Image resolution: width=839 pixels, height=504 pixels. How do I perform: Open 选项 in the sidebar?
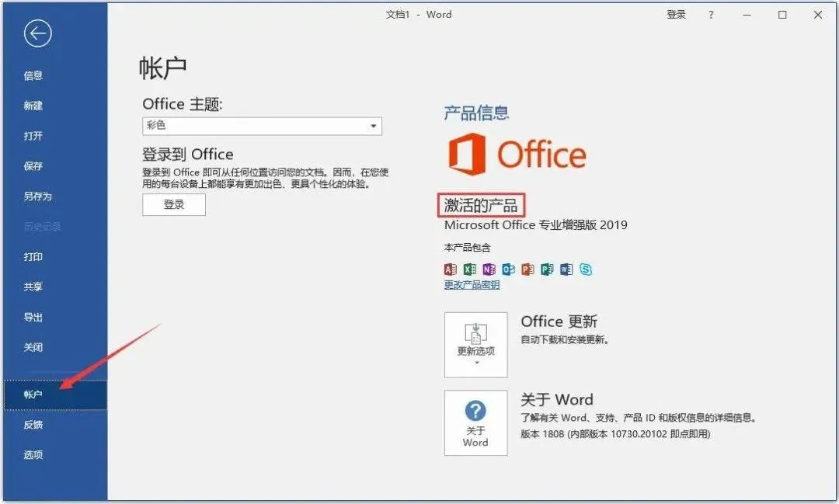click(33, 455)
